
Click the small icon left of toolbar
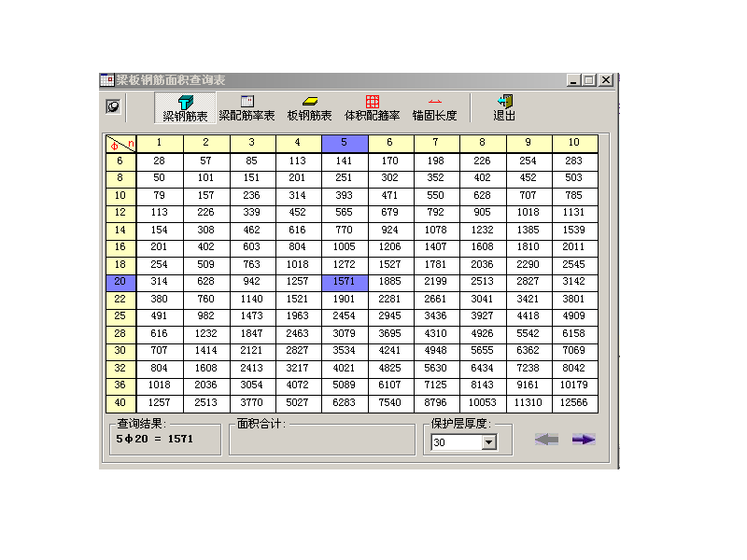[x=113, y=106]
